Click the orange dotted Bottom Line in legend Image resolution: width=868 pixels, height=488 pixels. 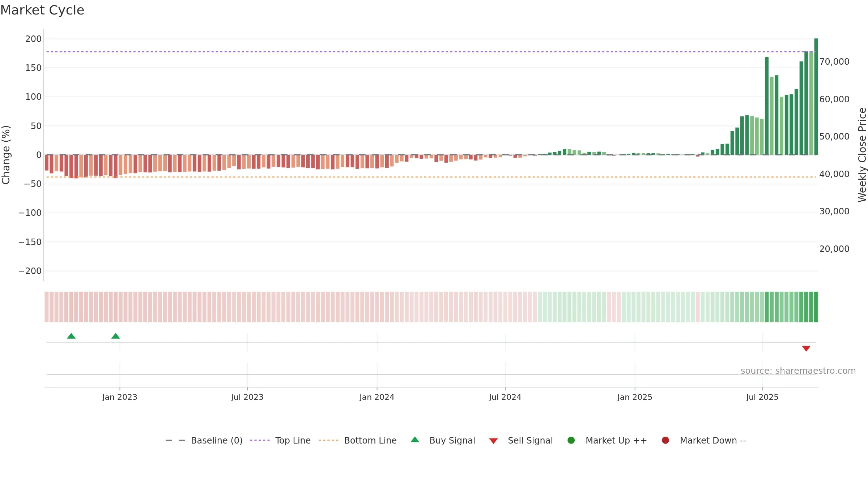328,440
